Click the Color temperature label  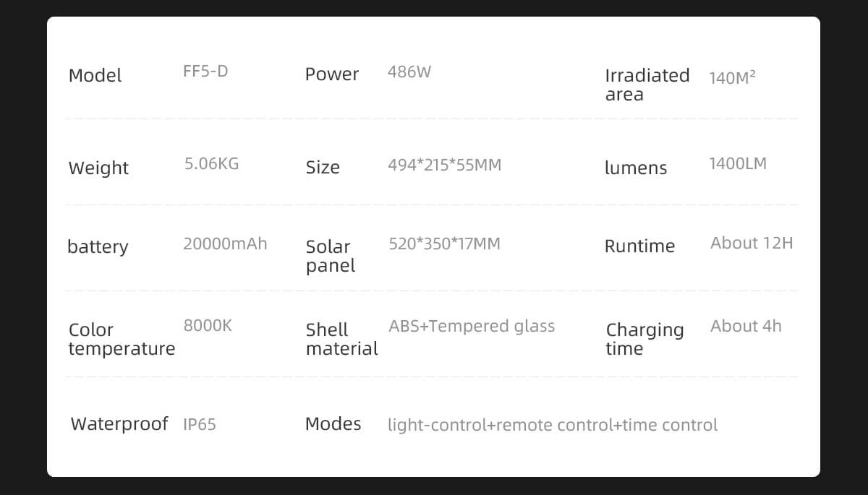[x=122, y=339]
